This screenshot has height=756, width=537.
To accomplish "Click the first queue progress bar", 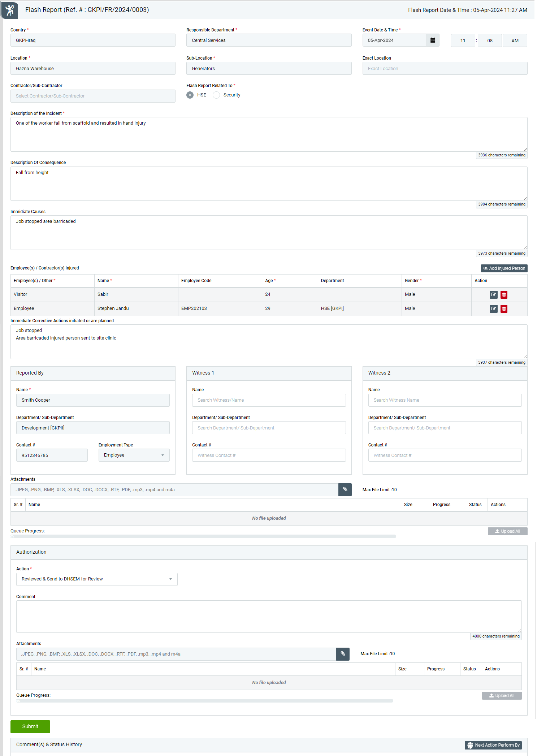I will 203,536.
